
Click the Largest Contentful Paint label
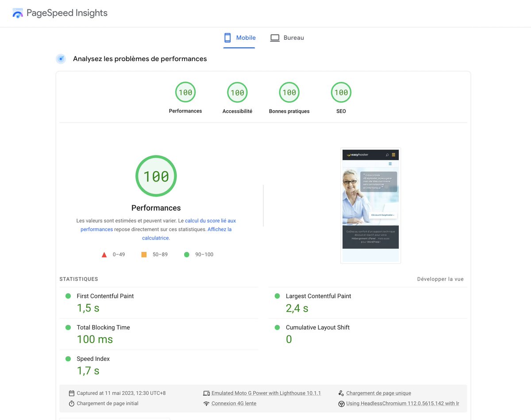[319, 296]
